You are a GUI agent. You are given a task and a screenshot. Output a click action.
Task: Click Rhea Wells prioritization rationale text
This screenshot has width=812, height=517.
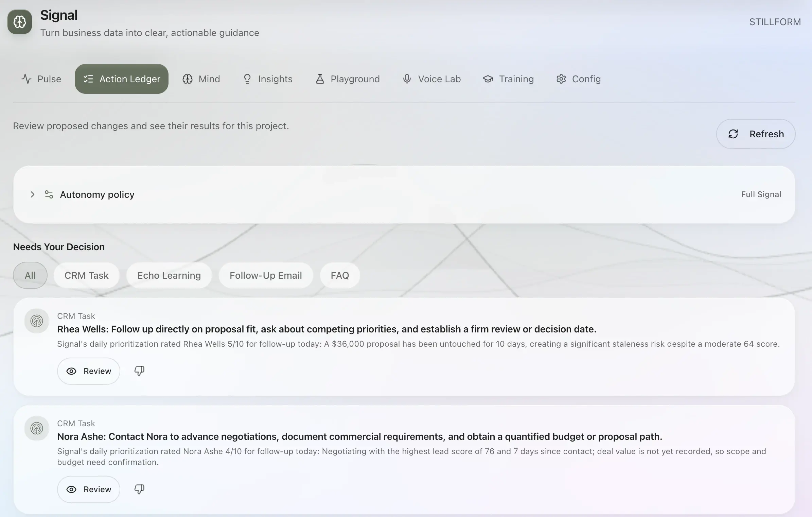pos(418,344)
